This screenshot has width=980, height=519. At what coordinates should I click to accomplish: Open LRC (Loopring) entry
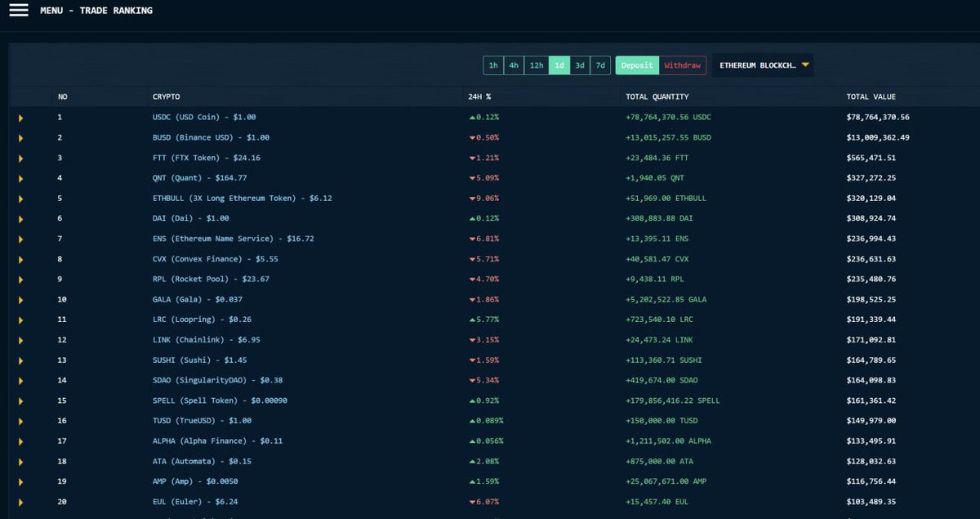[x=202, y=320]
